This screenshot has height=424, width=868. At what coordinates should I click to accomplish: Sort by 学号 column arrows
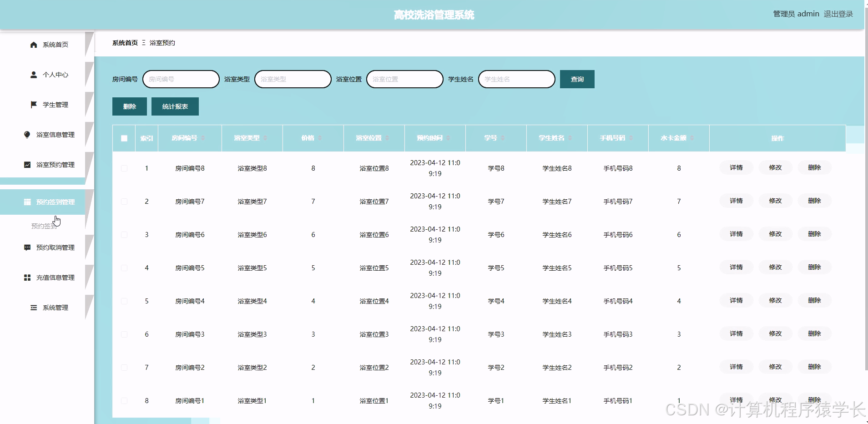[x=503, y=138]
